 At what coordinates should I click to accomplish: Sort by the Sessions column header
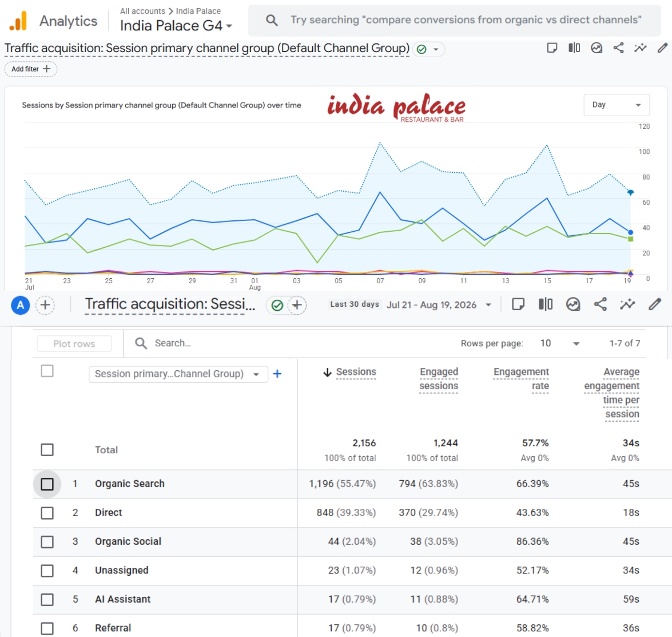point(356,372)
